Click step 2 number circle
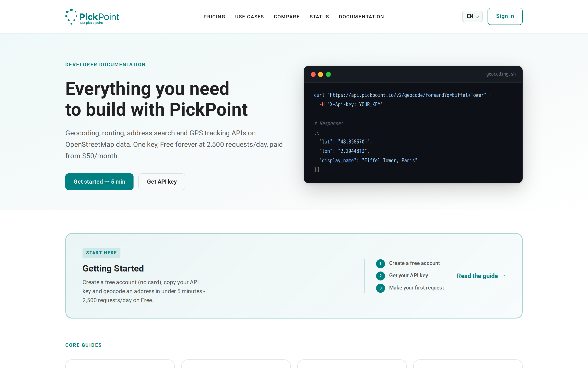This screenshot has width=588, height=368. click(381, 276)
